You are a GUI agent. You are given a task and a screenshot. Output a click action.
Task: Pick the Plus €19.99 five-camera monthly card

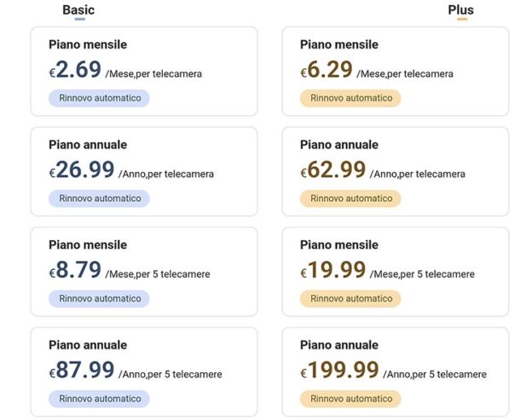tap(395, 272)
